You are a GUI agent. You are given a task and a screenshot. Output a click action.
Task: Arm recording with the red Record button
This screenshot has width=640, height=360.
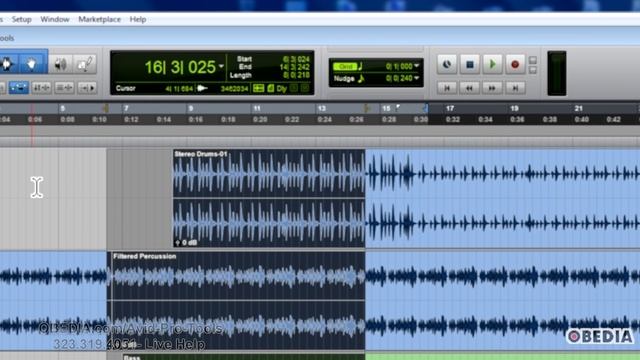coord(515,64)
